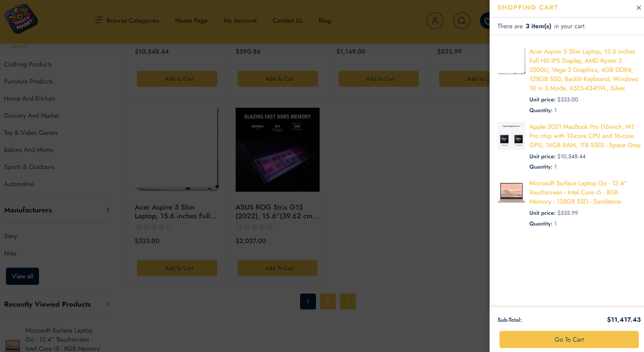Select Grocery And Market category
This screenshot has height=352, width=644.
point(31,116)
